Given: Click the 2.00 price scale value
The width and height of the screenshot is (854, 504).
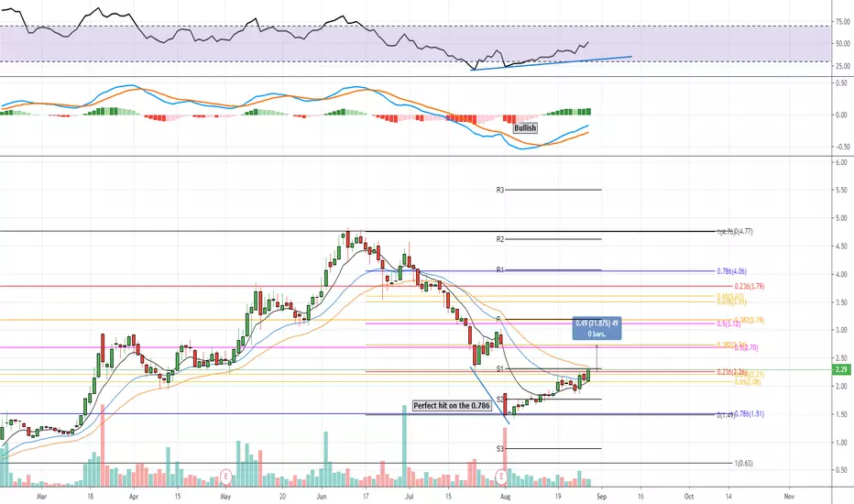Looking at the screenshot, I should 843,387.
